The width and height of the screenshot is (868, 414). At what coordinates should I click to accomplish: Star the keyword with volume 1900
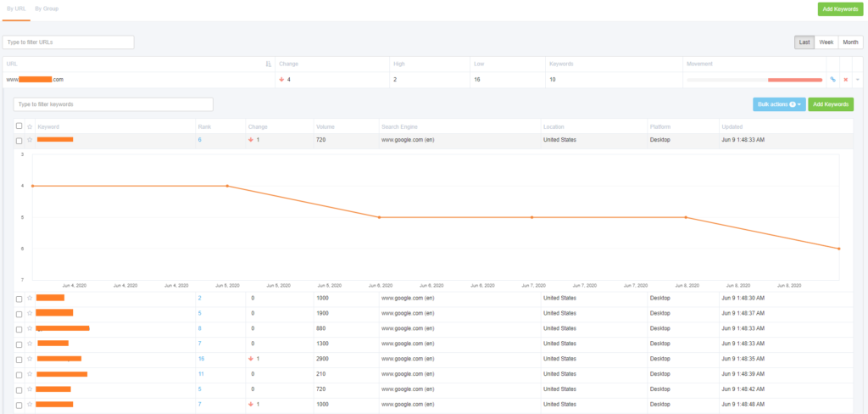[30, 313]
